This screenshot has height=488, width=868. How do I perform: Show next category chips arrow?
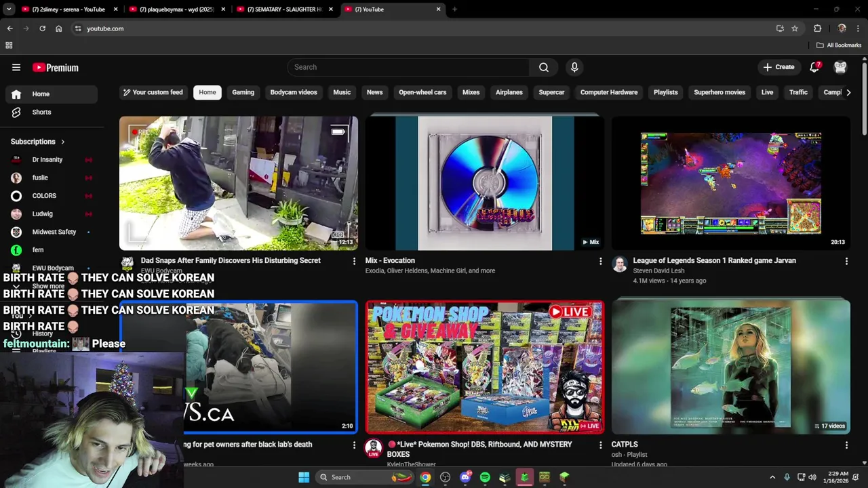[848, 92]
